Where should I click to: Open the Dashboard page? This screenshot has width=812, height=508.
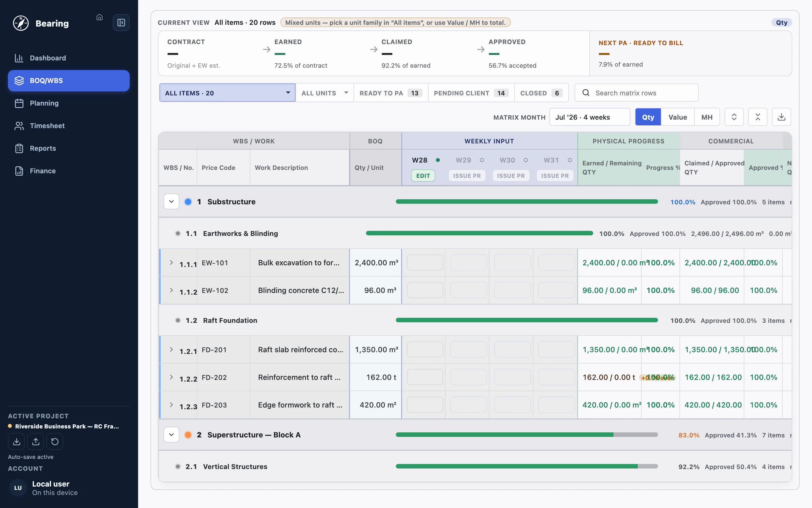[x=69, y=58]
